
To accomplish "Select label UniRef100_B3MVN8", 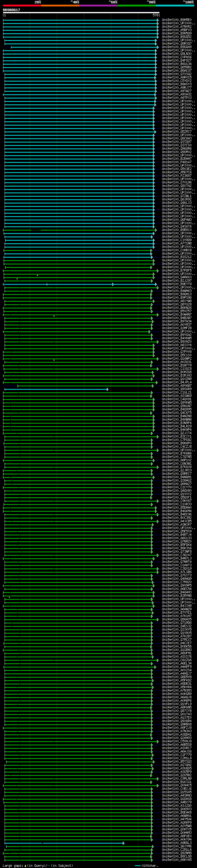I will [176, 596].
